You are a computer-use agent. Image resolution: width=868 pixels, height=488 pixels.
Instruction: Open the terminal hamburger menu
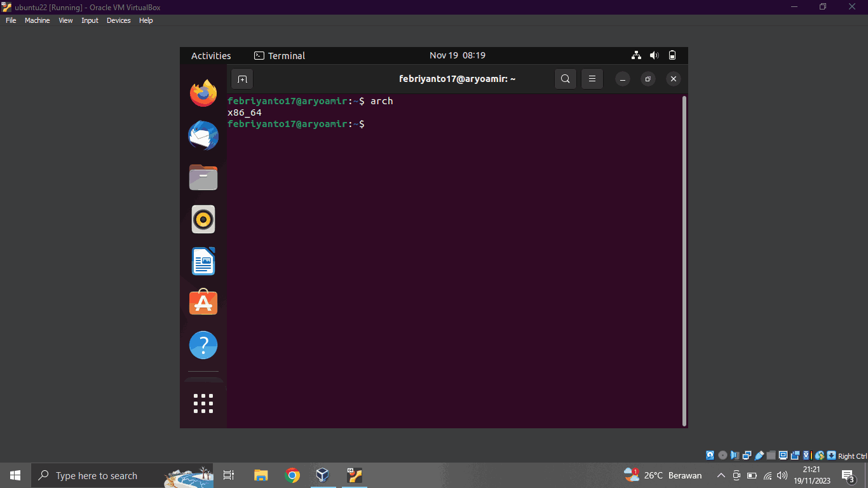coord(592,79)
